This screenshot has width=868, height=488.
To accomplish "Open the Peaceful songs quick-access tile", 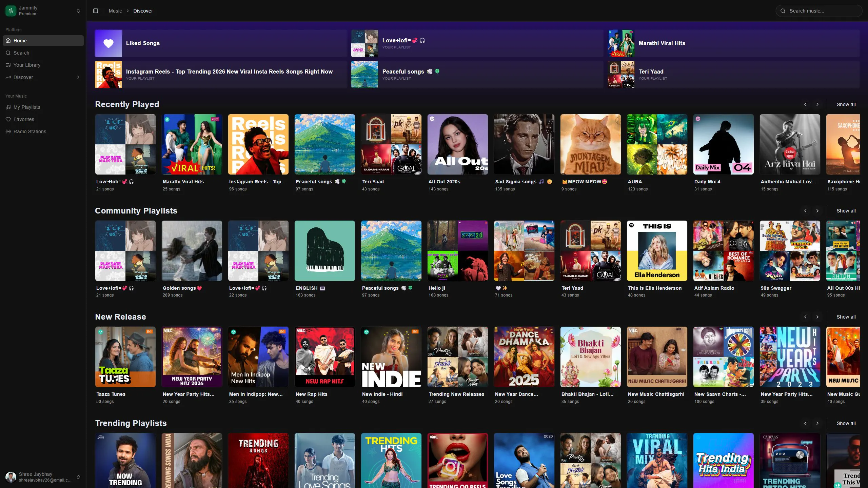I will pyautogui.click(x=477, y=74).
